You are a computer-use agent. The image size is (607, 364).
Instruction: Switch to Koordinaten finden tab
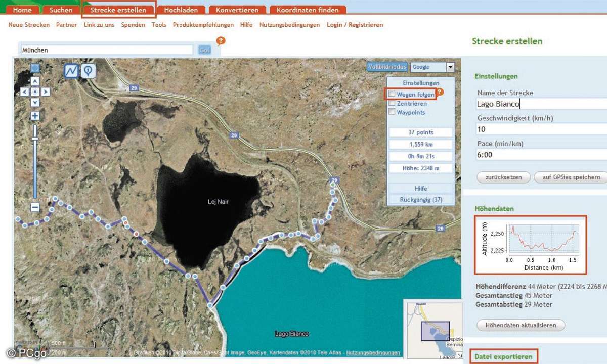click(x=308, y=10)
